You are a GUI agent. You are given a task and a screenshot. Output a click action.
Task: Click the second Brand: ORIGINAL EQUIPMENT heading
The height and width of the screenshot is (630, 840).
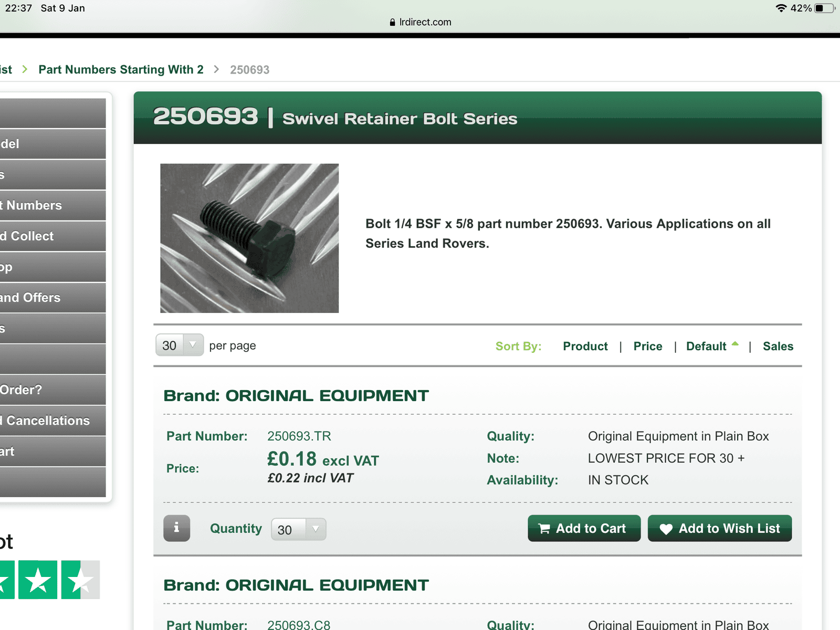pyautogui.click(x=296, y=585)
